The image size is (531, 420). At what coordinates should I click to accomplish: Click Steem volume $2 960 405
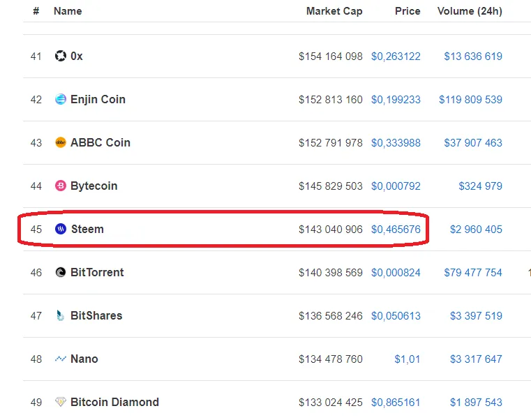[476, 230]
